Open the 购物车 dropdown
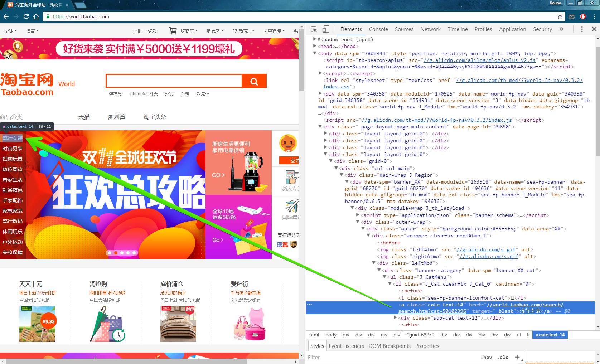 coord(189,31)
